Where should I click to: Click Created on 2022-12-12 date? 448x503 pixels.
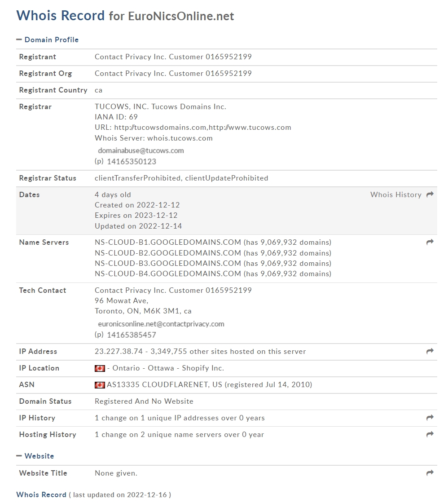click(x=137, y=205)
